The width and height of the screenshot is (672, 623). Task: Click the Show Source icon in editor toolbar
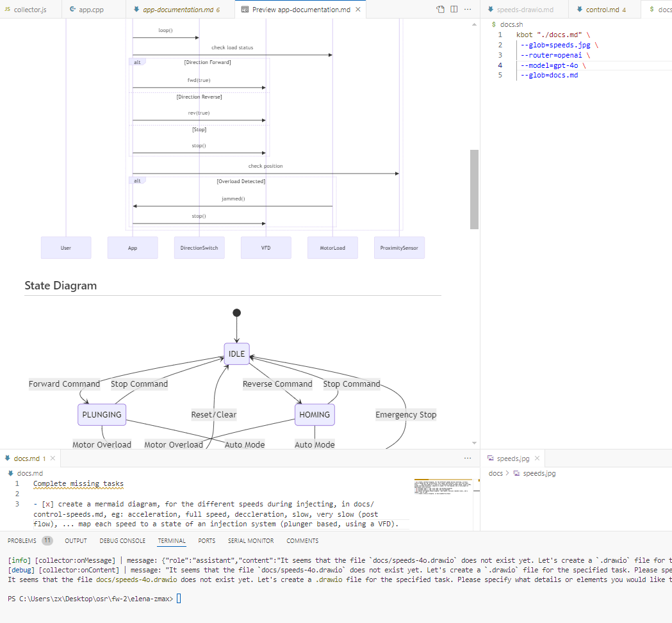click(x=440, y=10)
